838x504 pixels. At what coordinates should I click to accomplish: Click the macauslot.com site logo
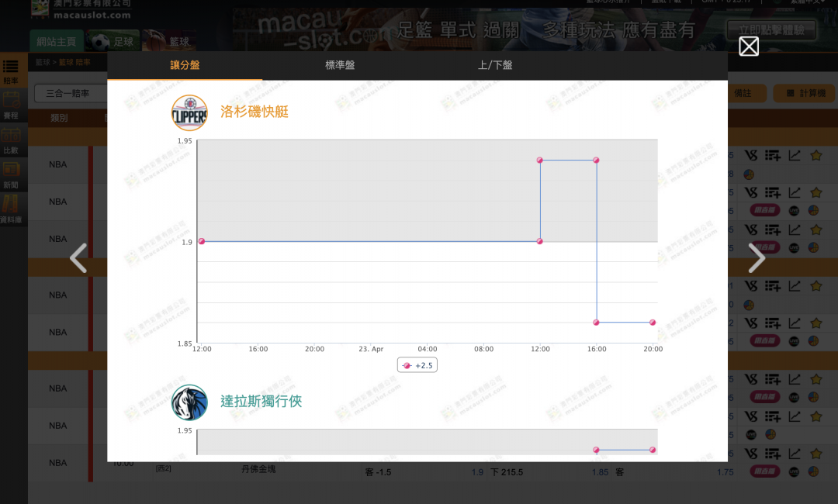pyautogui.click(x=81, y=9)
